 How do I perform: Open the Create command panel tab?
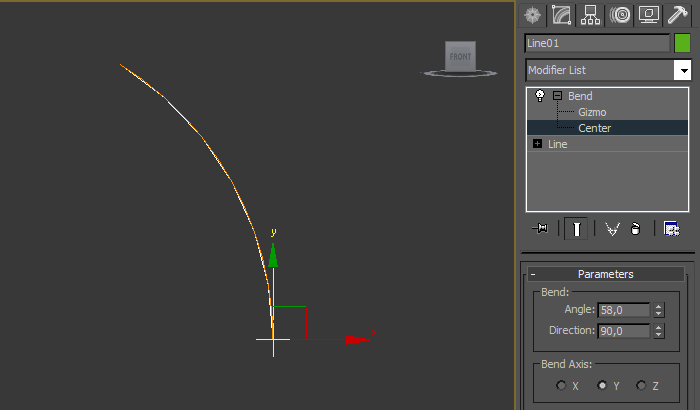click(532, 15)
